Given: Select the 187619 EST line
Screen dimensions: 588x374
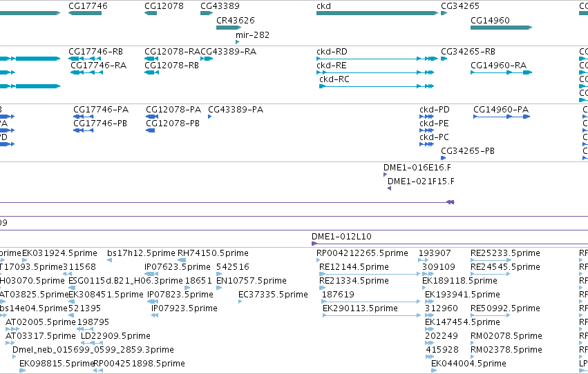Looking at the screenshot, I should pos(371,302).
